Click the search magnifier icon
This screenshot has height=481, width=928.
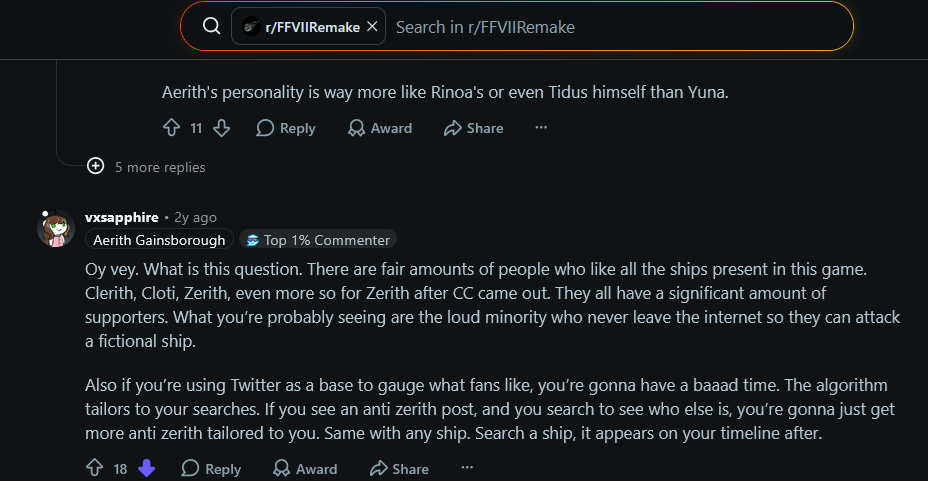tap(211, 26)
